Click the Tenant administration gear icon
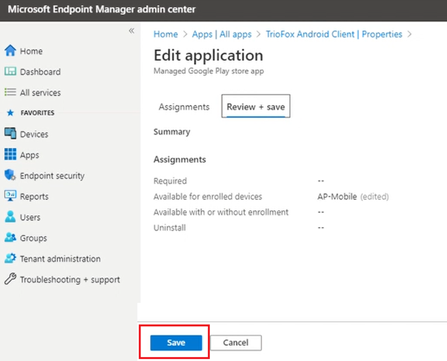The image size is (447, 361). 10,258
